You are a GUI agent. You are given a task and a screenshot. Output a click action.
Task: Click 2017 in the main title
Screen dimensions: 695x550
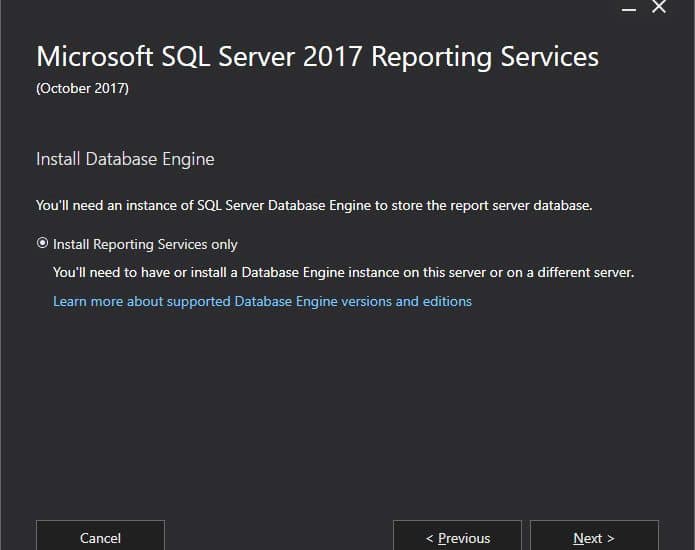332,57
